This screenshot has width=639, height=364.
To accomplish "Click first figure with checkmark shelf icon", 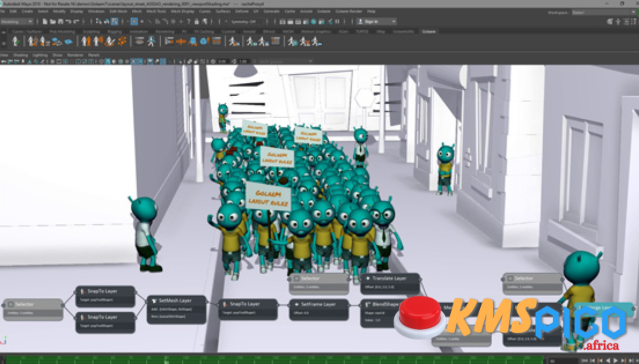I will click(16, 41).
